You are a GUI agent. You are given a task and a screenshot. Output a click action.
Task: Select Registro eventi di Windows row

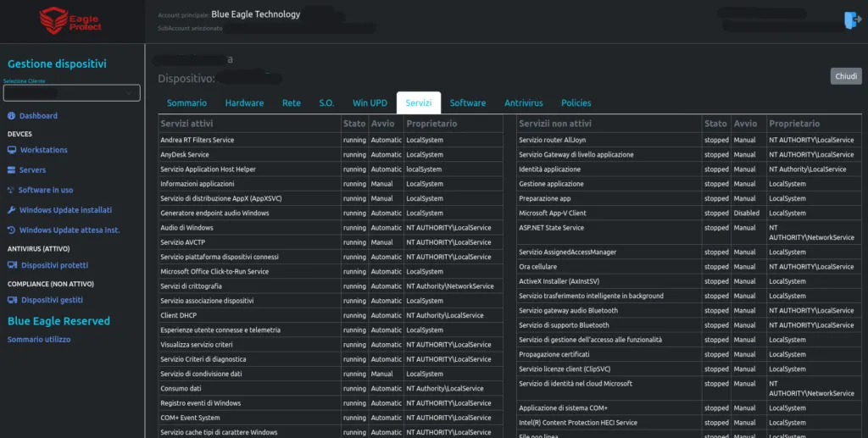331,403
